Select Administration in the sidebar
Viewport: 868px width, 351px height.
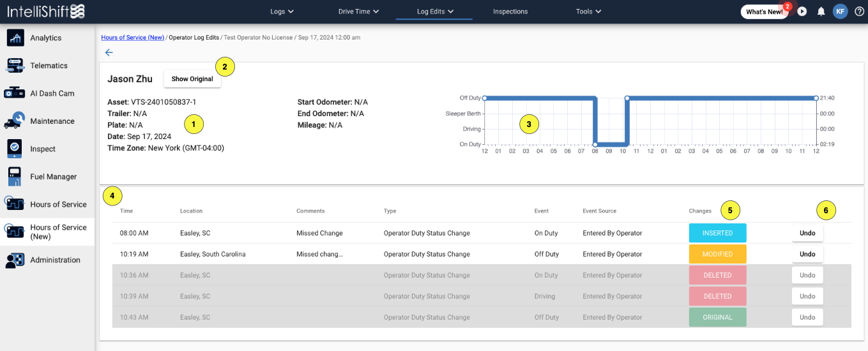(55, 260)
